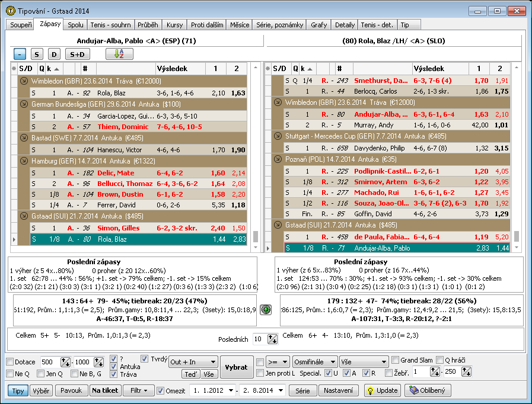Click the Série button
Viewport: 532px width, 404px height.
302,390
